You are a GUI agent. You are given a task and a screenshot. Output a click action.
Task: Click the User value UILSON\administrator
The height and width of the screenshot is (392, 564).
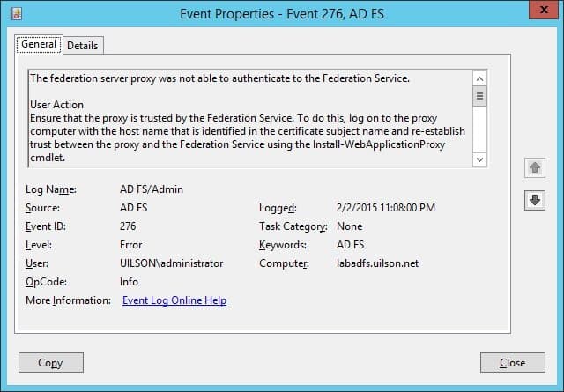pyautogui.click(x=172, y=263)
